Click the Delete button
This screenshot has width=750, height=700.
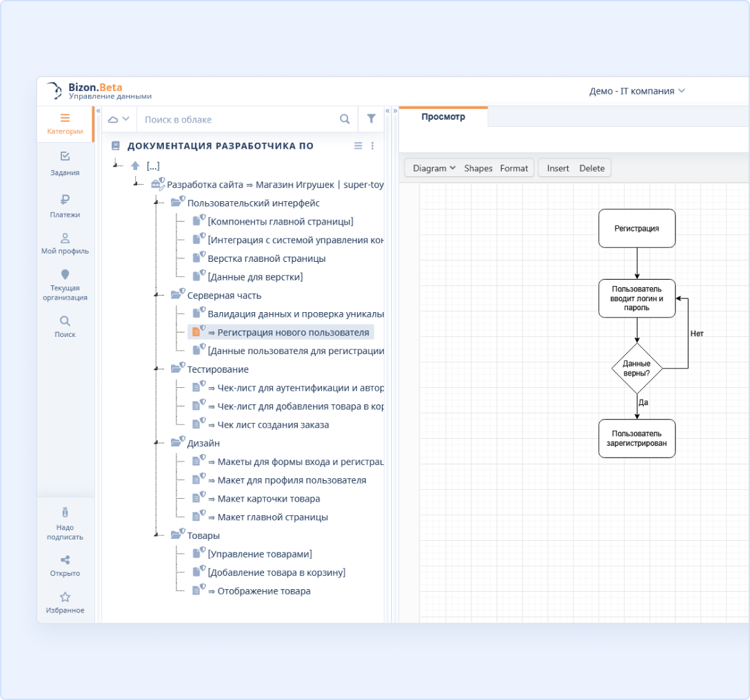point(591,168)
